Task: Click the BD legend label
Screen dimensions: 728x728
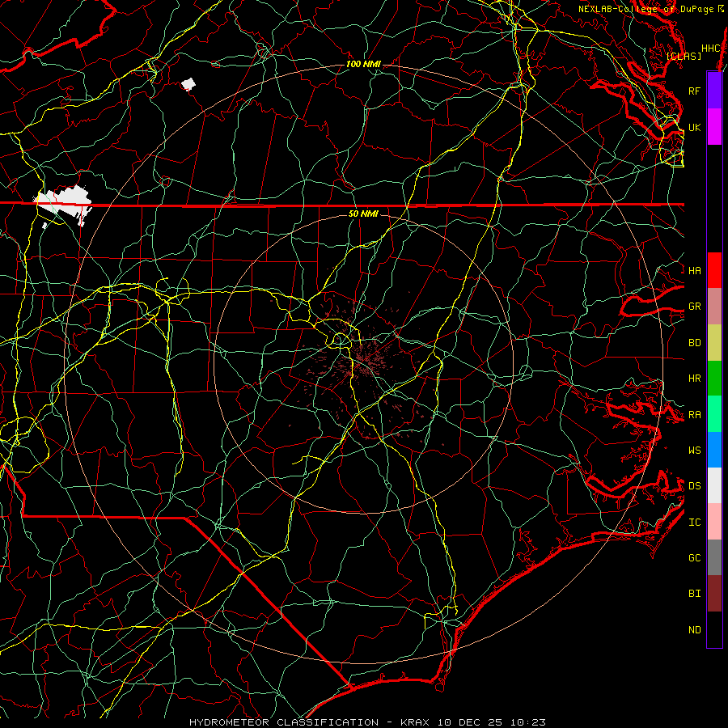Action: coord(695,343)
